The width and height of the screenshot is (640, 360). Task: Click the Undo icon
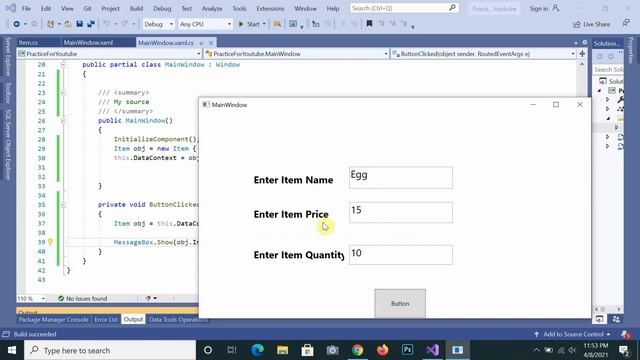pyautogui.click(x=107, y=24)
